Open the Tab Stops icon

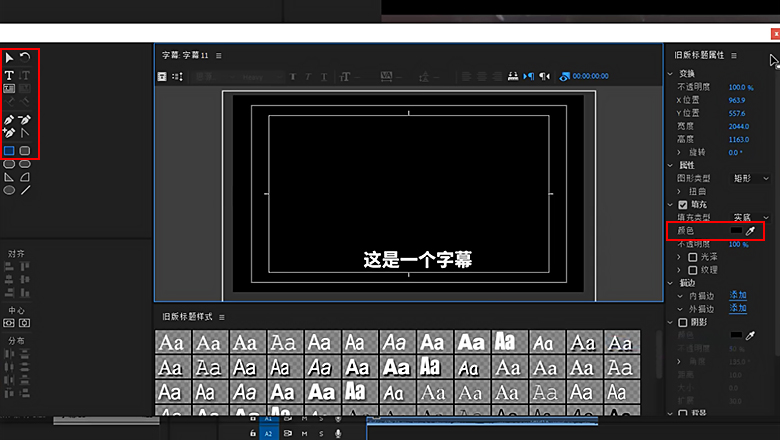tap(513, 76)
